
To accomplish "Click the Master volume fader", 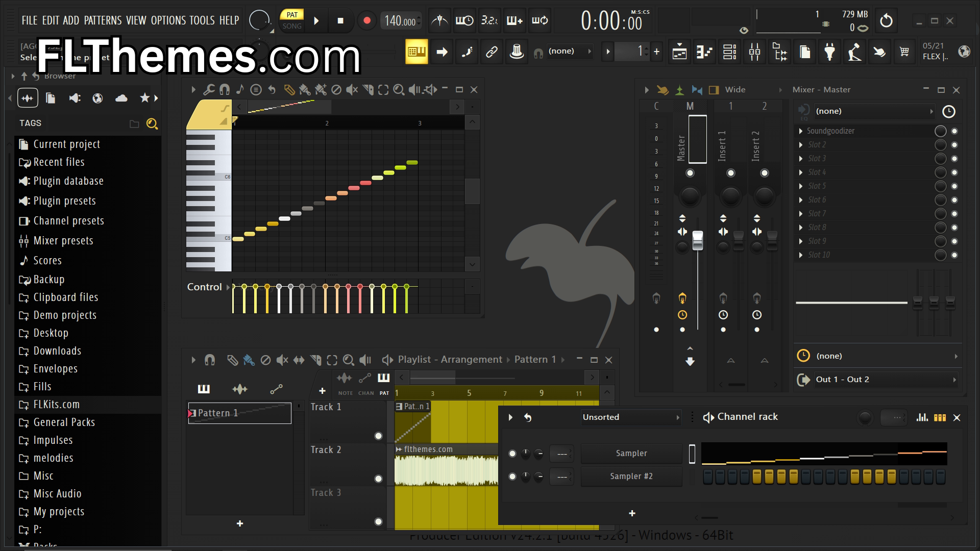I will tap(697, 241).
